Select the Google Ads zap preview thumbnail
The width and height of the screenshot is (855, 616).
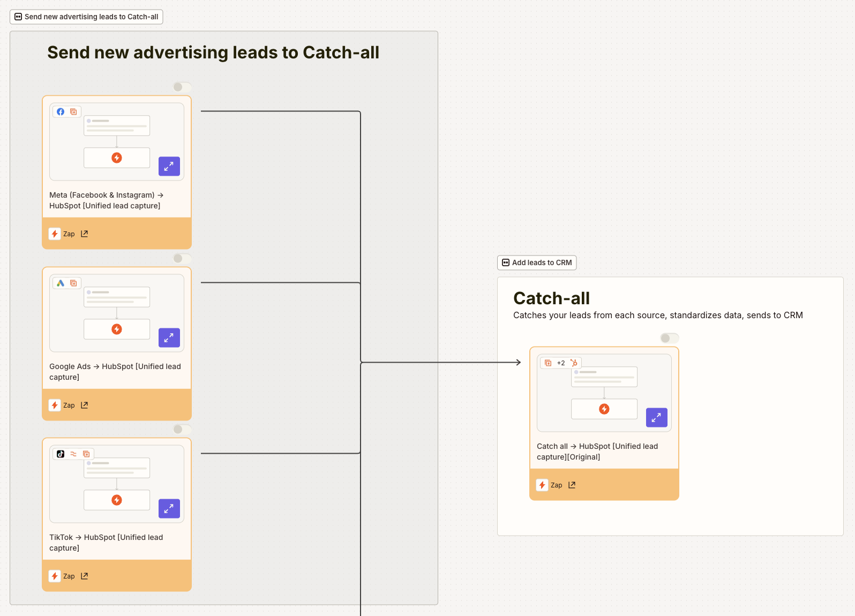click(117, 313)
